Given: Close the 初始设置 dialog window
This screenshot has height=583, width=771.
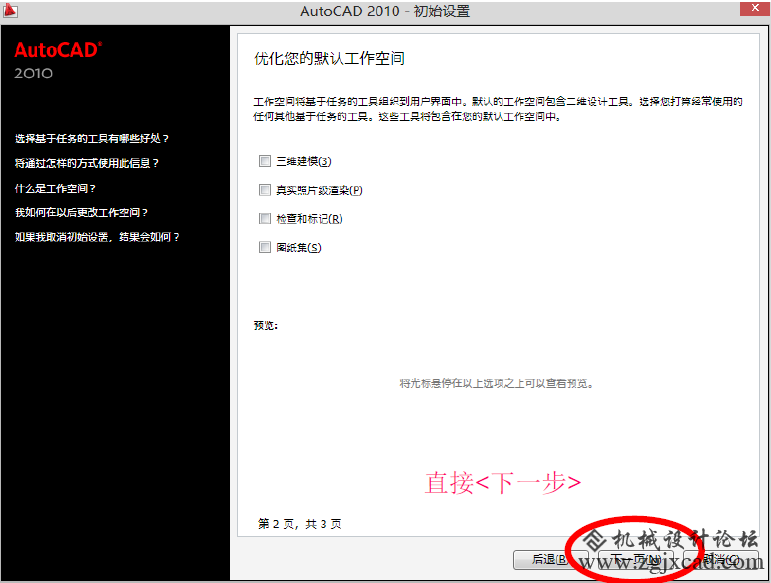Looking at the screenshot, I should pos(755,8).
